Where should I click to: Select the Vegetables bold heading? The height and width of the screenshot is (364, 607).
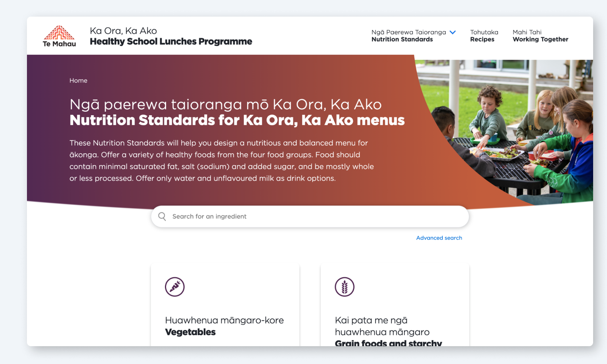point(190,332)
